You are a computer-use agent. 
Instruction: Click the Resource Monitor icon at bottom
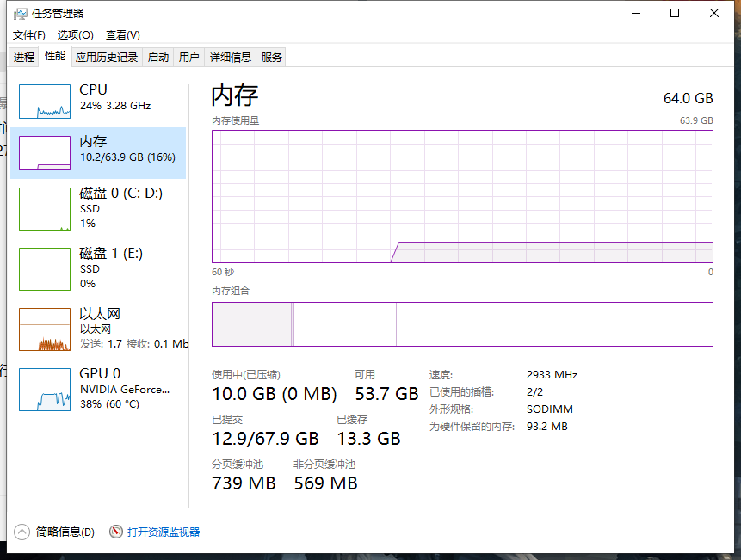[x=116, y=532]
